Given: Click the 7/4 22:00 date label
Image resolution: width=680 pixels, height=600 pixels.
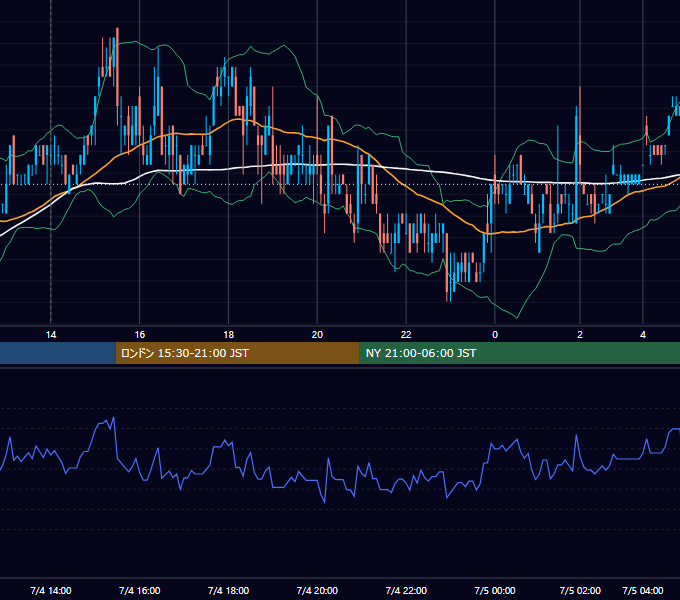Looking at the screenshot, I should click(406, 590).
